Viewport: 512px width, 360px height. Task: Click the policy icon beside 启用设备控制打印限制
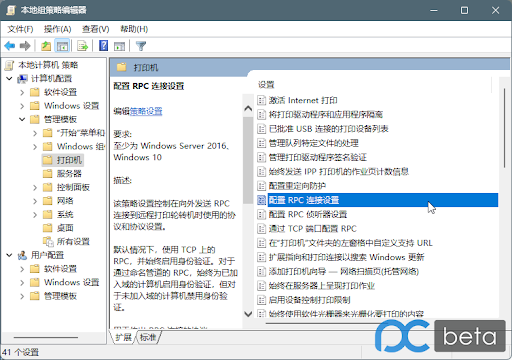(x=262, y=300)
